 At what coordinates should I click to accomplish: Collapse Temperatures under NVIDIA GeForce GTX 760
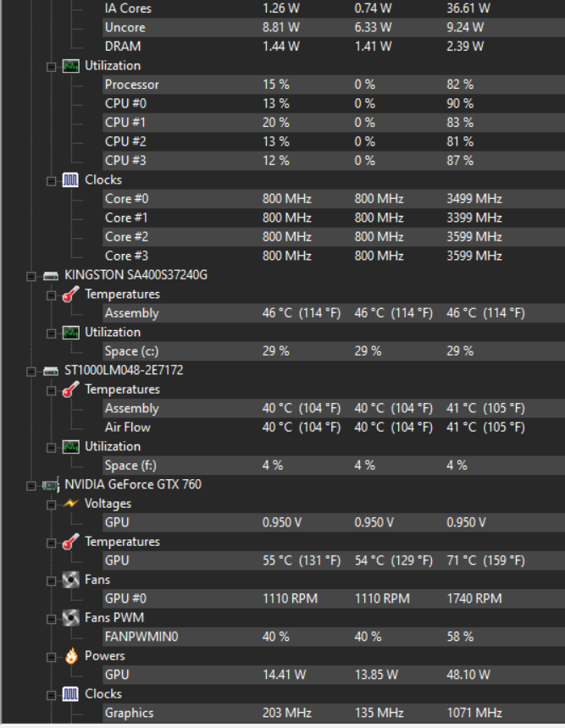point(51,543)
